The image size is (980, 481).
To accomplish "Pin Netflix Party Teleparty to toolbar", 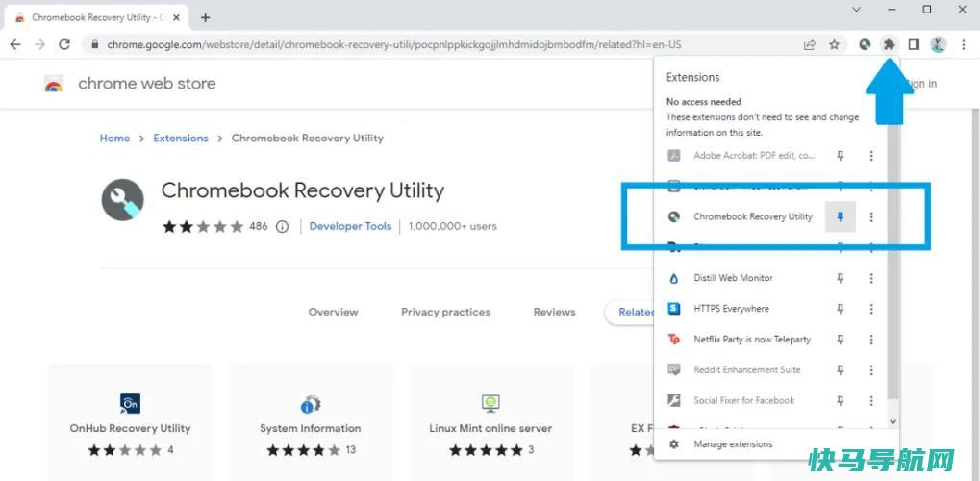I will click(x=841, y=340).
